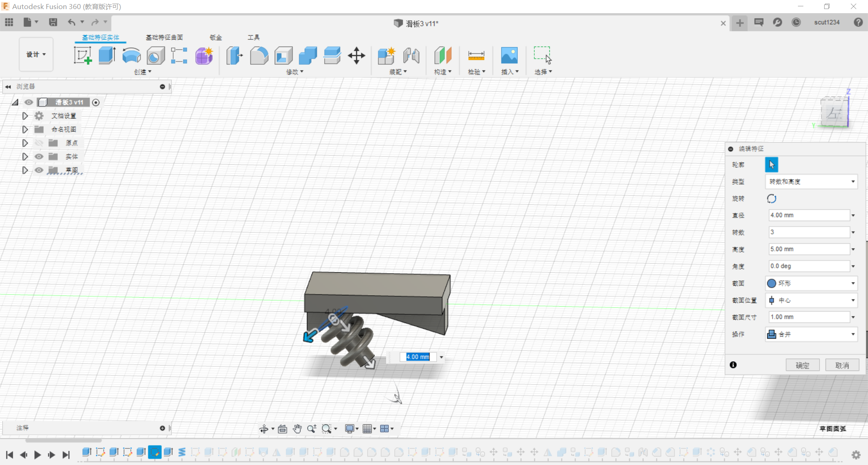The image size is (868, 465).
Task: Flip the helix rotation direction icon
Action: click(x=772, y=199)
